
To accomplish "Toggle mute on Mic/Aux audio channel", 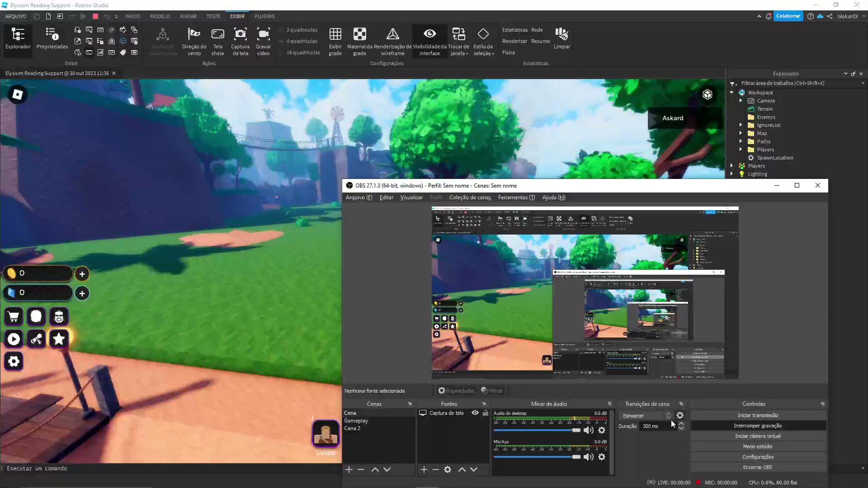I will (589, 457).
